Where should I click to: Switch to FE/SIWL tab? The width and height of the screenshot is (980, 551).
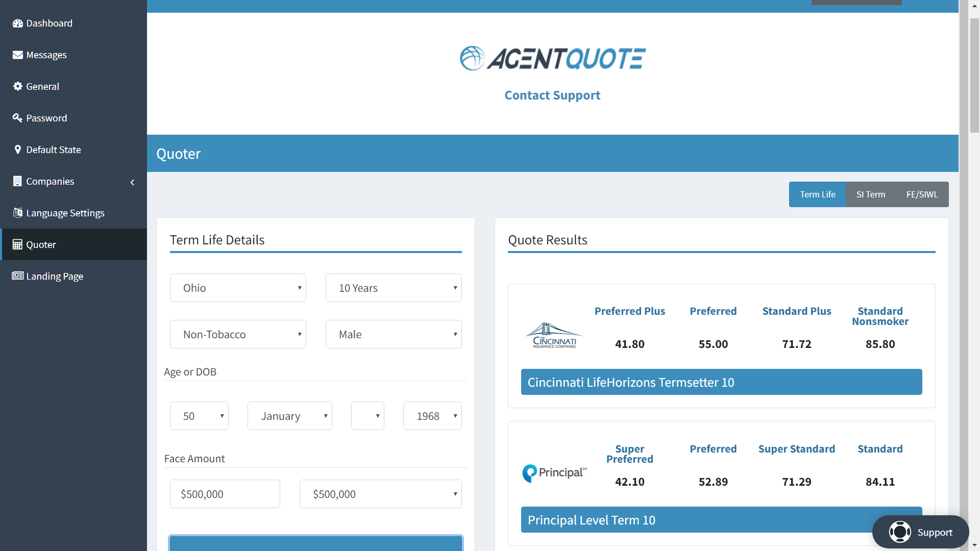pos(922,194)
